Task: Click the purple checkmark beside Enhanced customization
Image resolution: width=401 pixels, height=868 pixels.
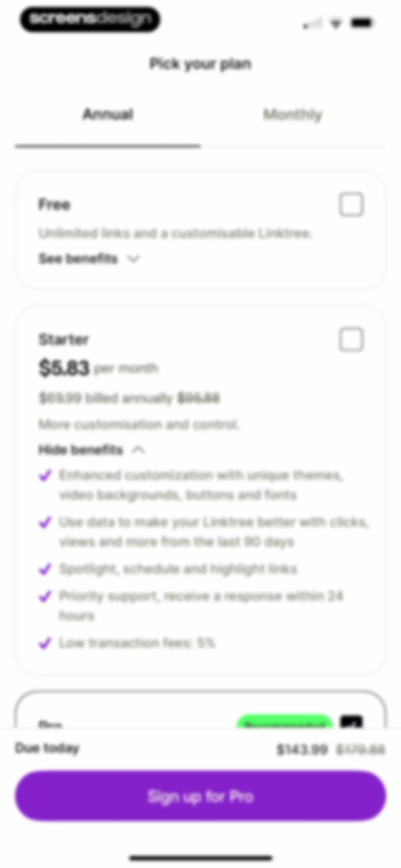Action: tap(45, 475)
